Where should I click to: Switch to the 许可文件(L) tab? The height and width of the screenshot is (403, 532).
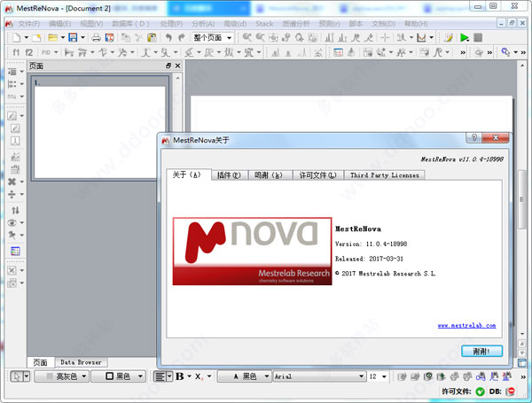[318, 175]
